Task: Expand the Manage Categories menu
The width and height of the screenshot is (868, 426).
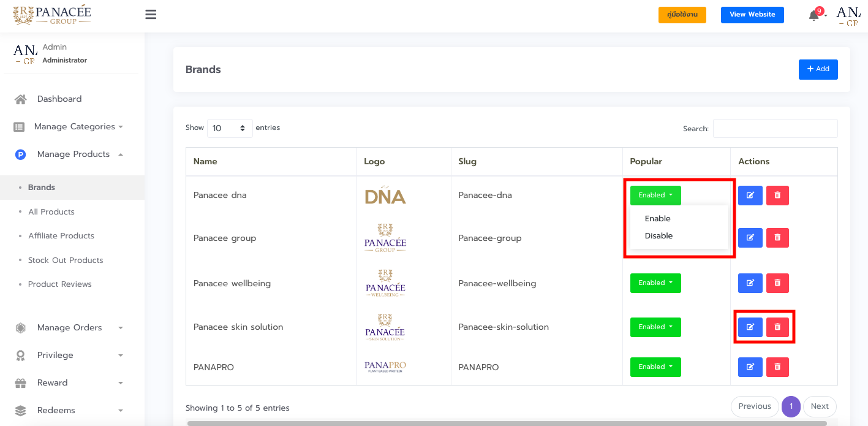Action: 121,127
